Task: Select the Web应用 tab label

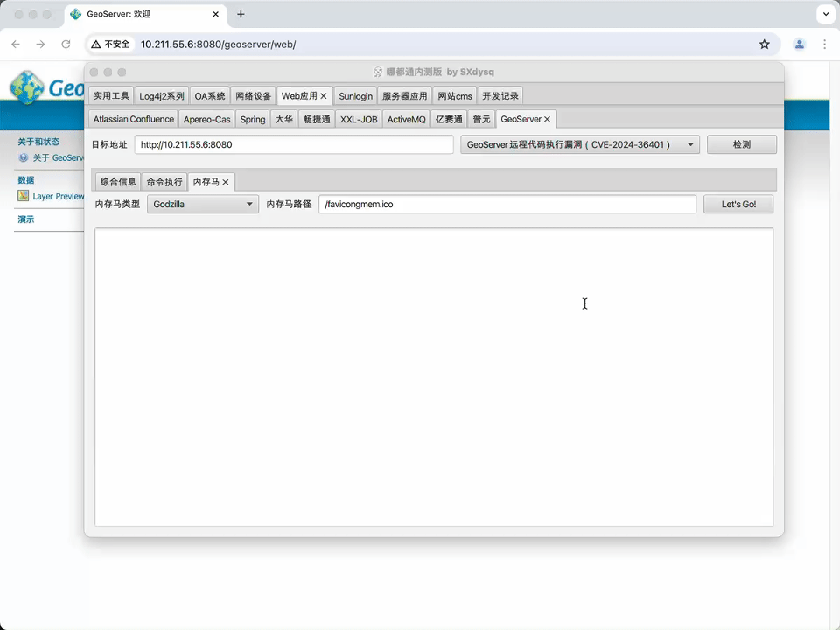Action: pos(299,96)
